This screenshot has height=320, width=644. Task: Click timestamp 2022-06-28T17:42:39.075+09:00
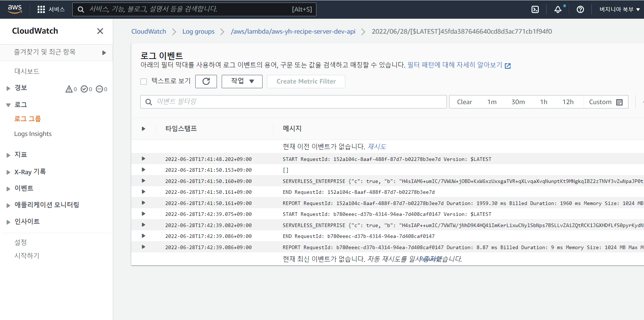click(x=208, y=214)
